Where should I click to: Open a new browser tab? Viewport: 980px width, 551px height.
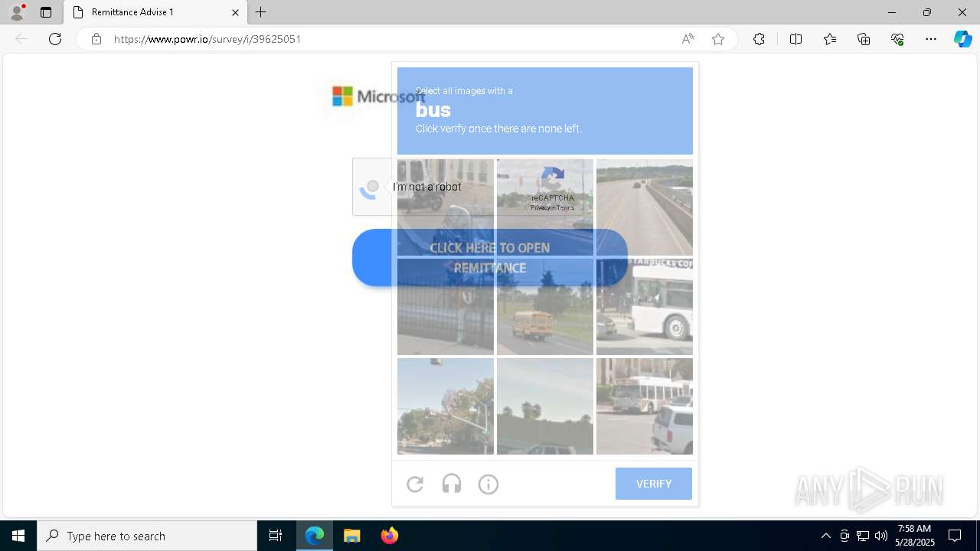(x=261, y=12)
